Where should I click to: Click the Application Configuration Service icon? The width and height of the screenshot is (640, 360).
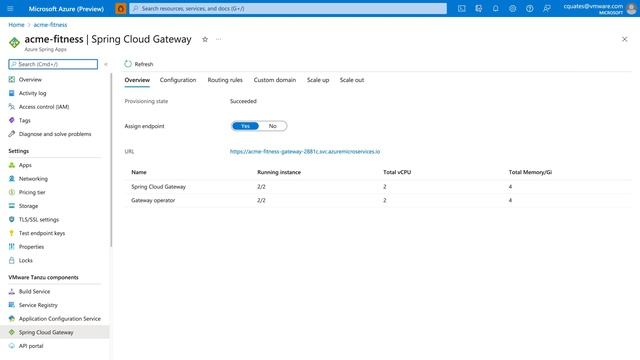(x=11, y=318)
